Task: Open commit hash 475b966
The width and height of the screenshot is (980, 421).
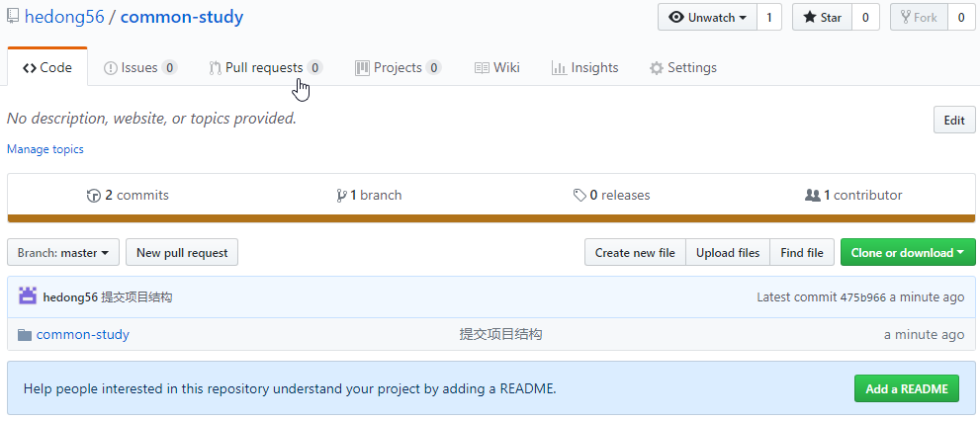Action: (x=862, y=297)
